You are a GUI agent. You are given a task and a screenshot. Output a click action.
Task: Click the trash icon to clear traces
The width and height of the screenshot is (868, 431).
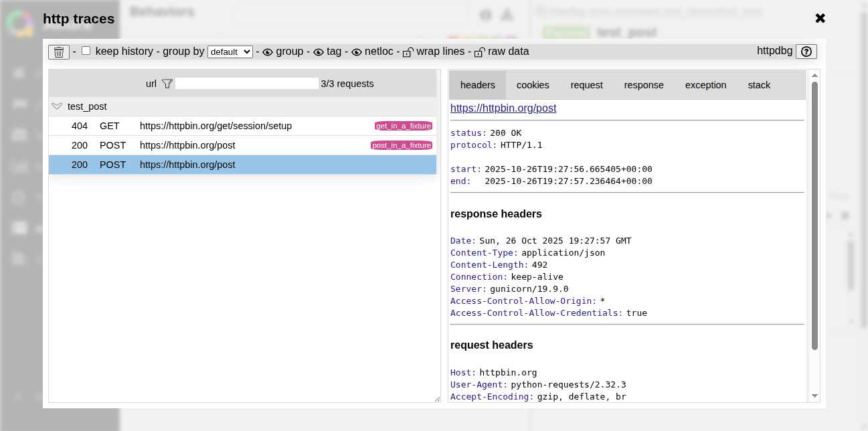(59, 52)
